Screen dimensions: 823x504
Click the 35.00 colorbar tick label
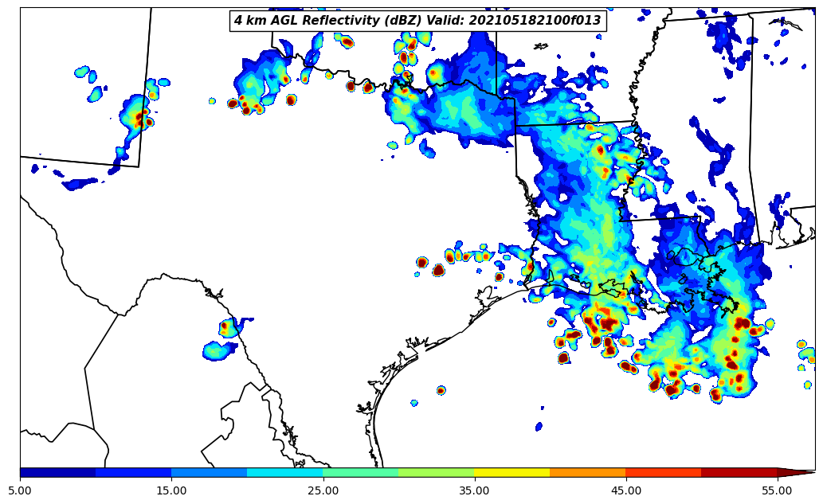click(474, 490)
